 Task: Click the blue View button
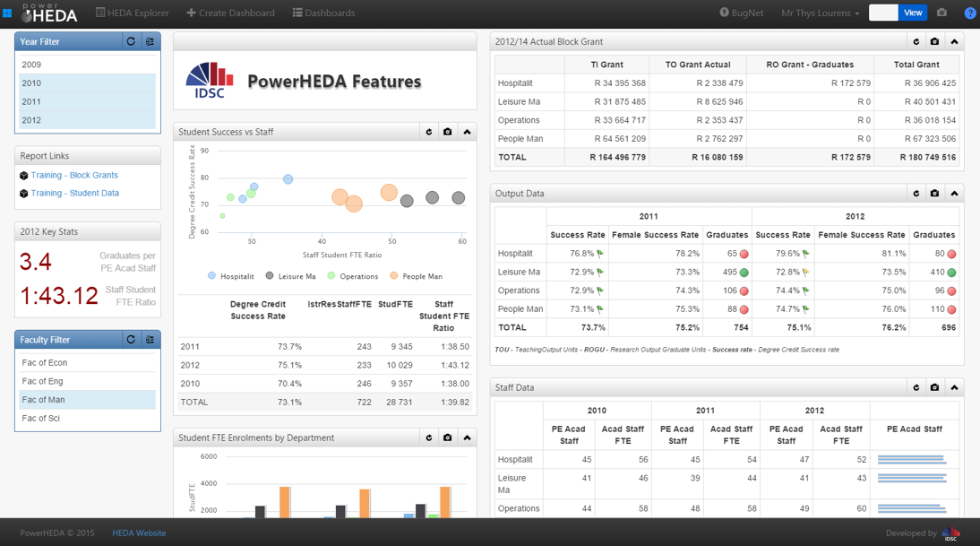913,13
